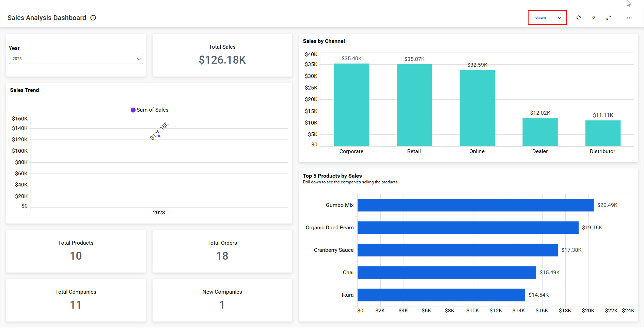Open the more options ellipsis menu

(629, 18)
